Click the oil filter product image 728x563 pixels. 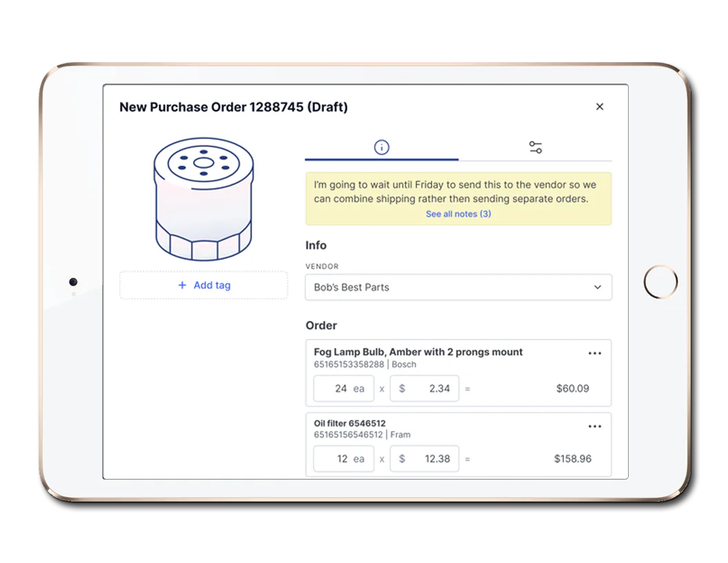click(x=204, y=198)
